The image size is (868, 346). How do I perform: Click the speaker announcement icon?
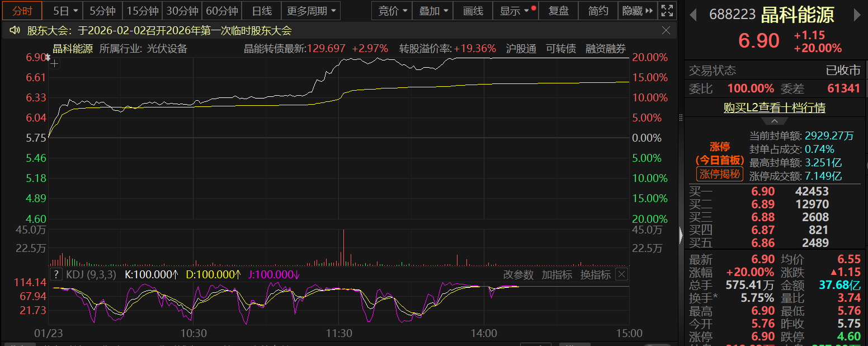tap(15, 31)
